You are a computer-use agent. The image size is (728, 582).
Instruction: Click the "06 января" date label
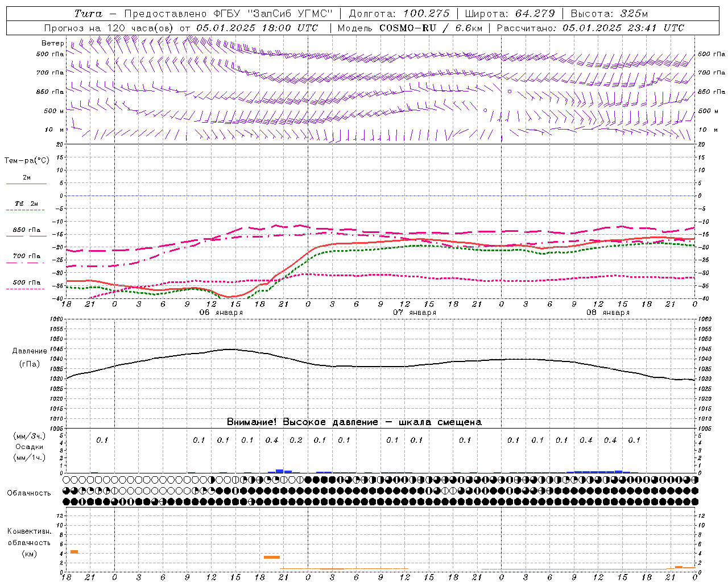point(221,313)
